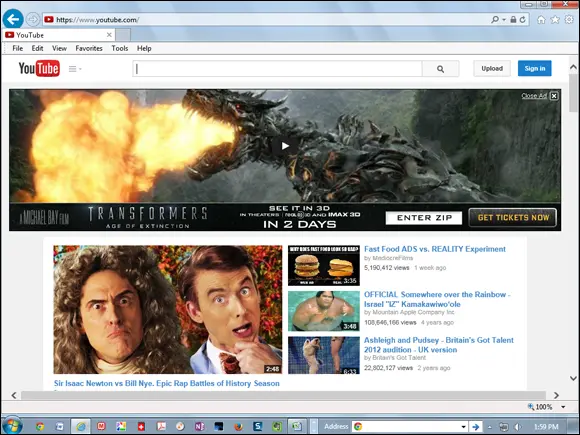580x435 pixels.
Task: Click the YouTube search magnifier button
Action: [440, 69]
